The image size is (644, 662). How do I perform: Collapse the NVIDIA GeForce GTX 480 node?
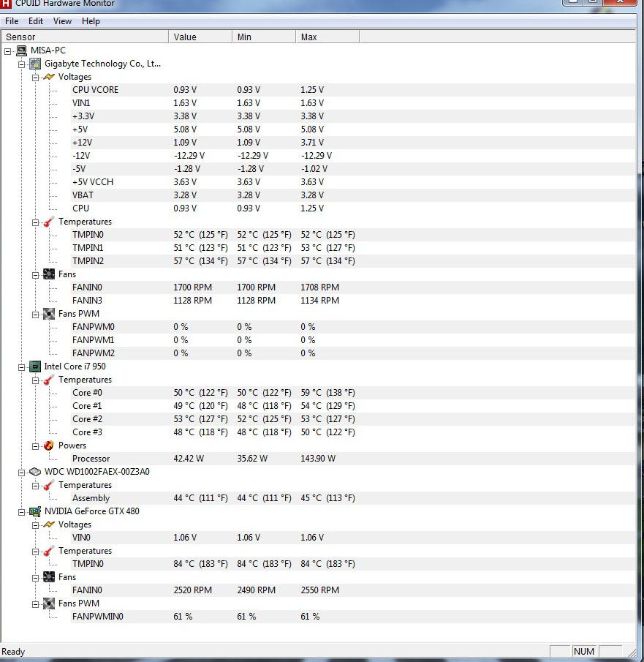(21, 512)
